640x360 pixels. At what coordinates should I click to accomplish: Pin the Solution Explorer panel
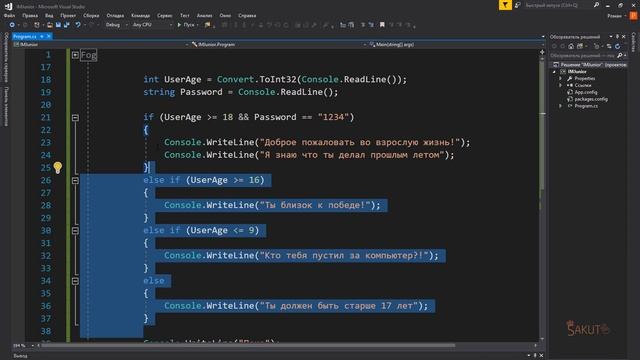click(x=617, y=37)
